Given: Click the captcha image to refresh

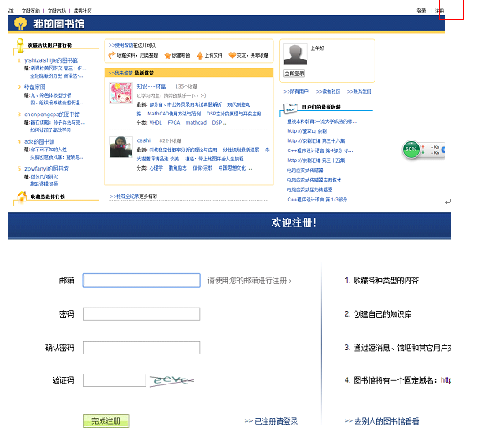Looking at the screenshot, I should point(171,380).
